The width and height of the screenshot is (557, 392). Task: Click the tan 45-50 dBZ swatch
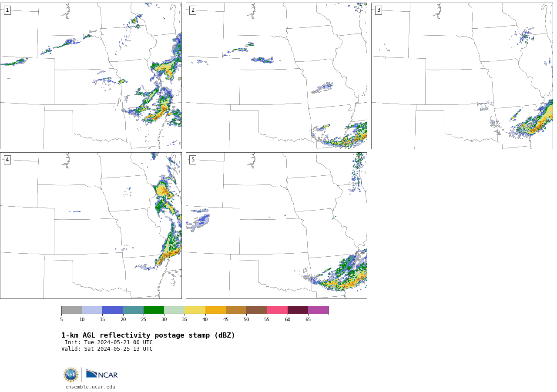coord(236,310)
